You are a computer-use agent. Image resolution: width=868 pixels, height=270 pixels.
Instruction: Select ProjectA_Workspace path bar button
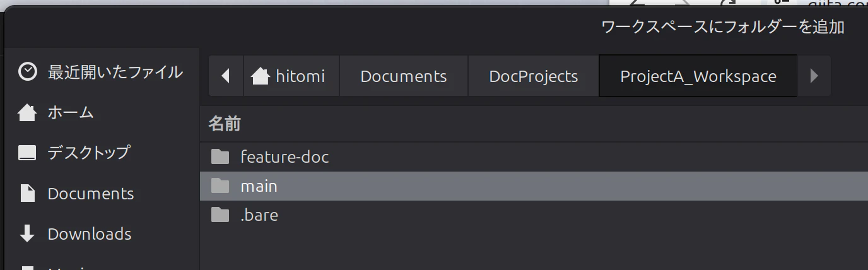[698, 76]
